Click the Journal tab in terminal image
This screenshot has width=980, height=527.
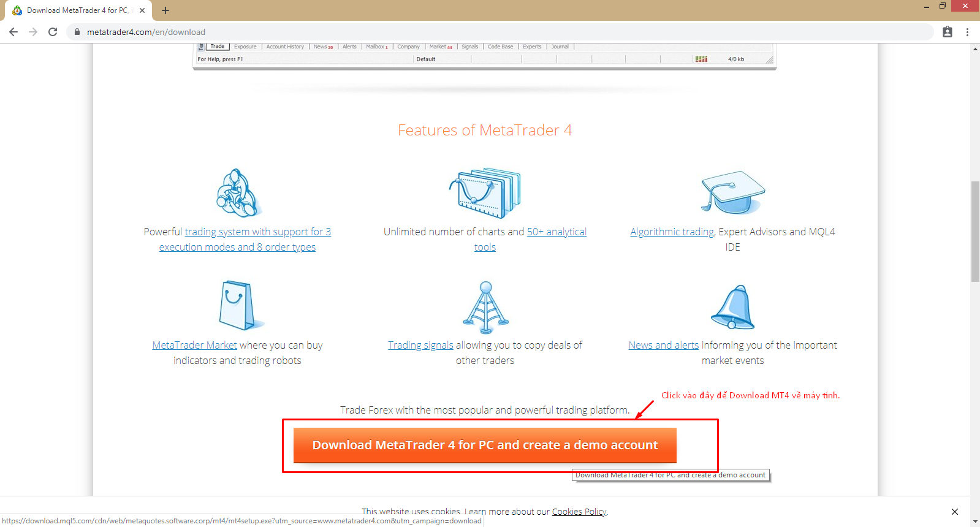560,47
